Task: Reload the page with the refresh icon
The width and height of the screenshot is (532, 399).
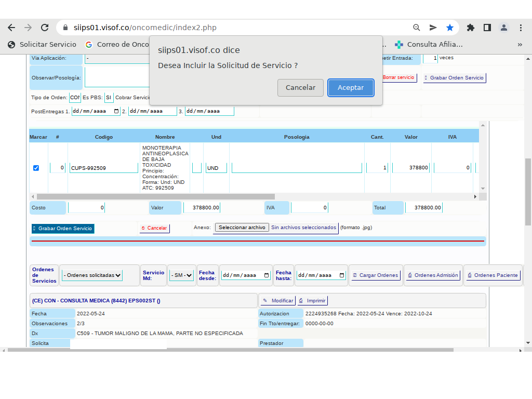Action: 45,28
